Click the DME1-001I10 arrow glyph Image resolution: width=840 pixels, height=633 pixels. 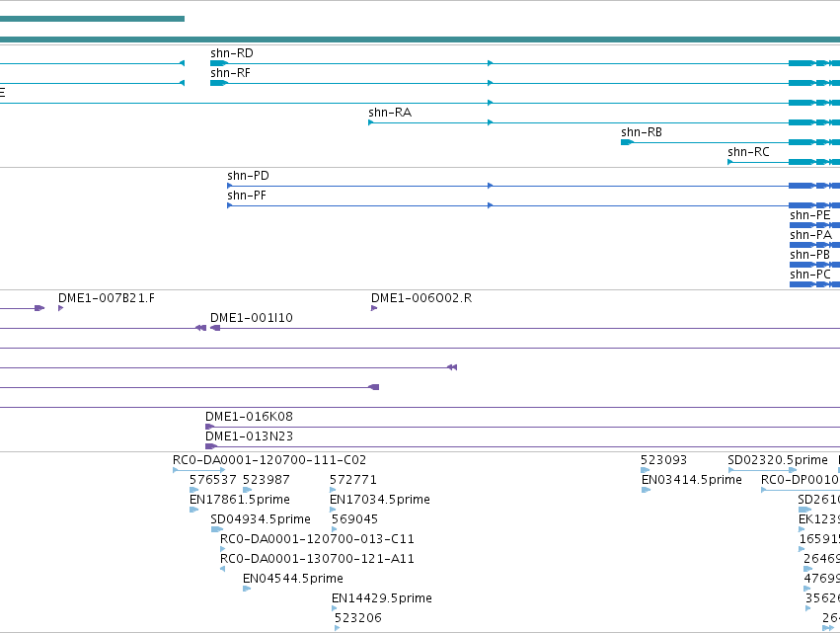[x=215, y=328]
